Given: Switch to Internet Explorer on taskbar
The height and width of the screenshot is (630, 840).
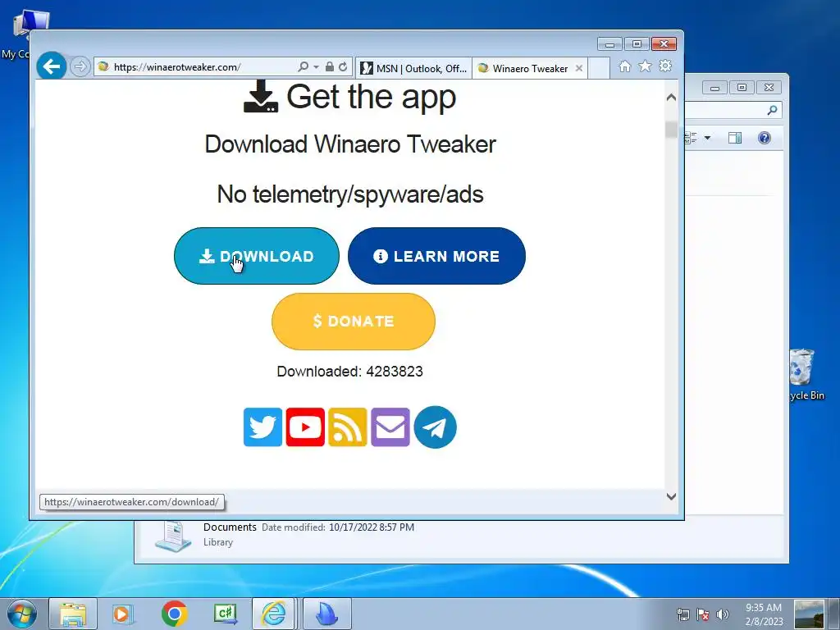Looking at the screenshot, I should coord(274,614).
